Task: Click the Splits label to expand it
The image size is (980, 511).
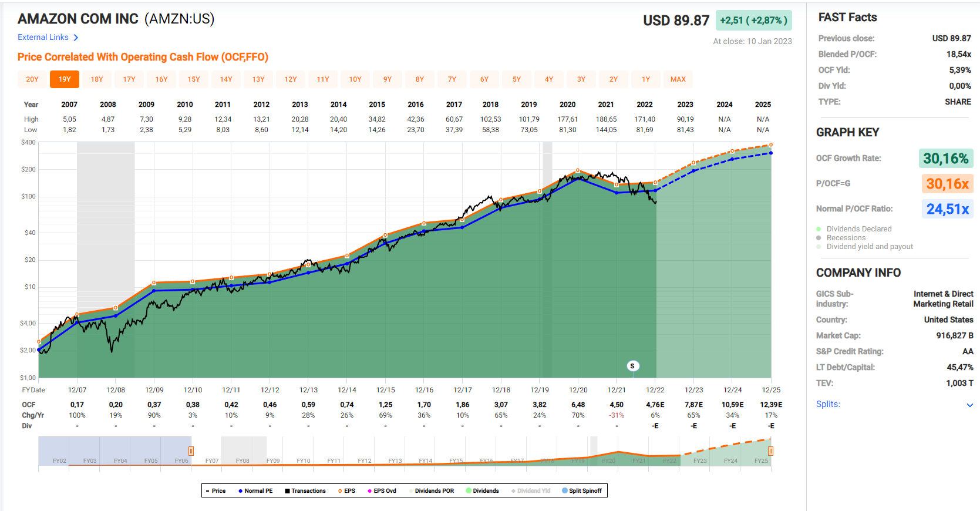Action: click(828, 404)
